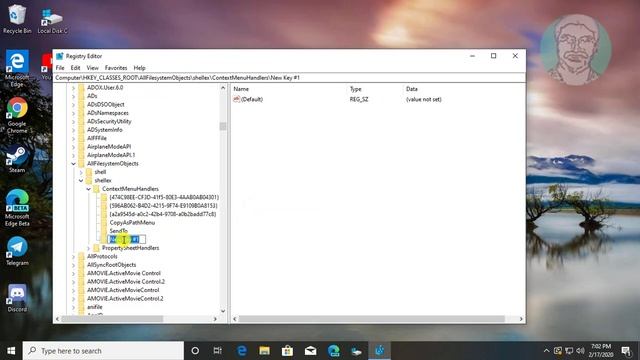Select the SendTo key
640x360 pixels.
pyautogui.click(x=119, y=231)
